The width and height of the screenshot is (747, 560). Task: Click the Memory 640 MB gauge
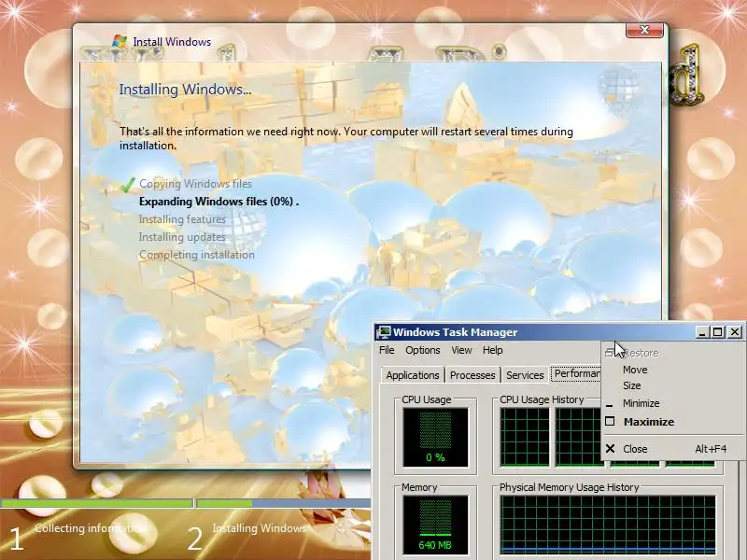[435, 525]
